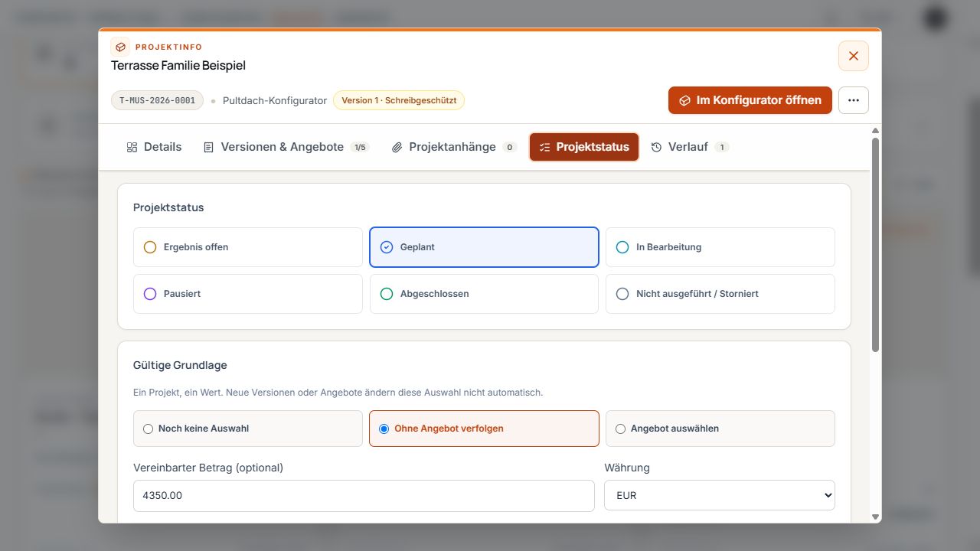Mark project as Abgeschlossen
The width and height of the screenshot is (980, 551).
click(484, 294)
